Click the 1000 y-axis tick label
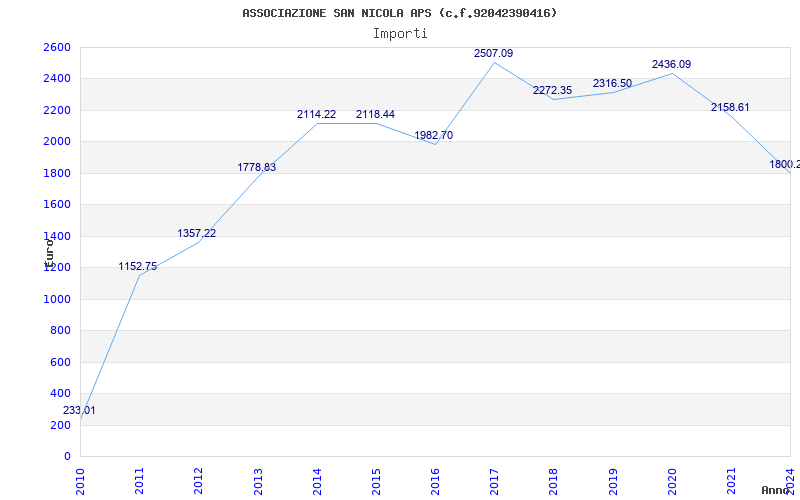The width and height of the screenshot is (800, 500). coord(57,299)
